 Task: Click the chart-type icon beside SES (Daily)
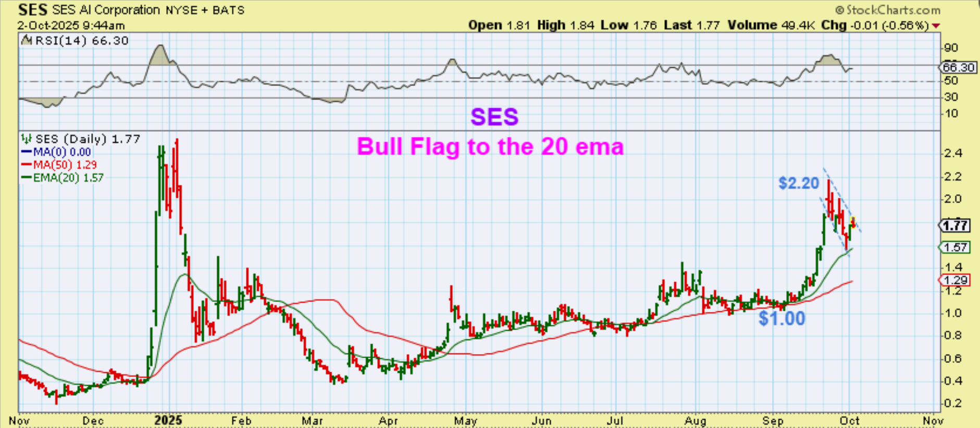pyautogui.click(x=27, y=139)
